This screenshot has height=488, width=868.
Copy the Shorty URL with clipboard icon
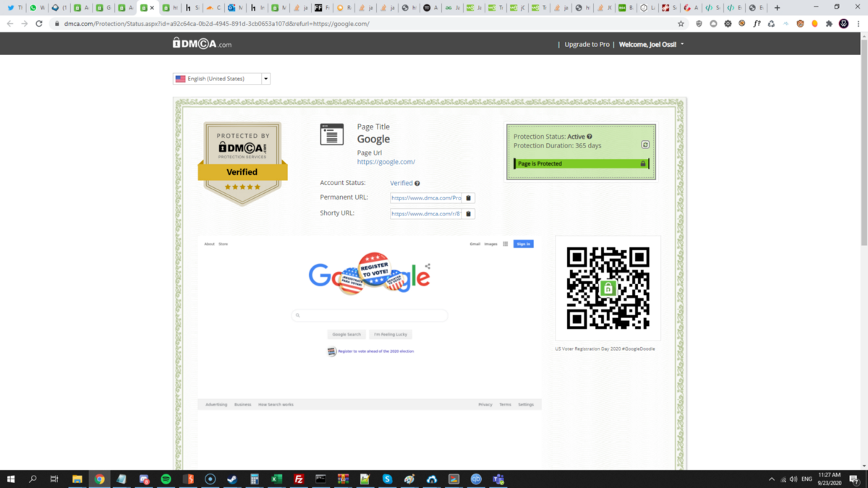468,213
